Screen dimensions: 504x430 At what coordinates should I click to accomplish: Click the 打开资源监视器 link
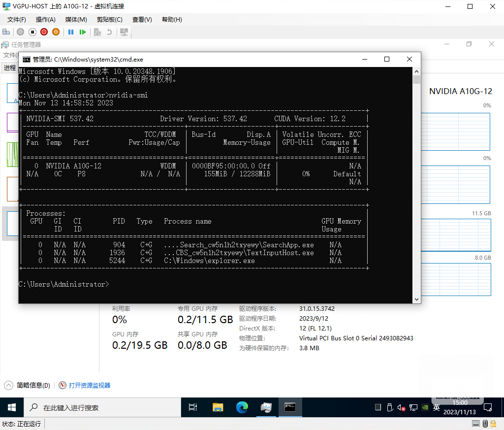(x=90, y=385)
